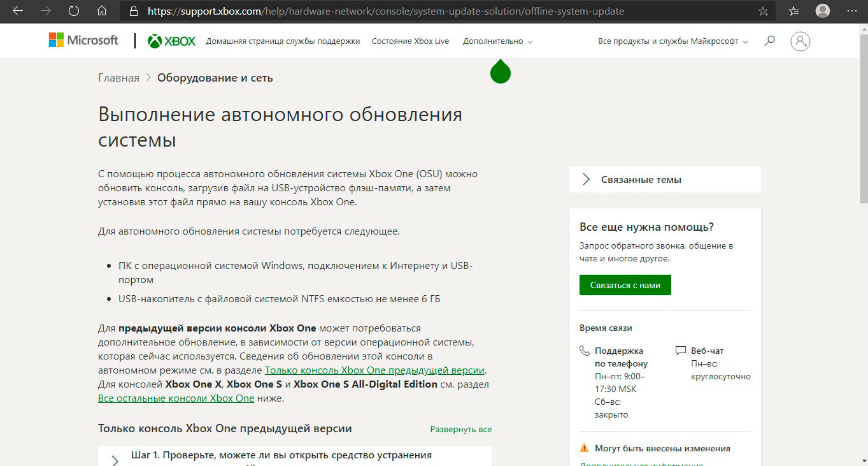
Task: Reload the page with refresh icon
Action: (74, 11)
